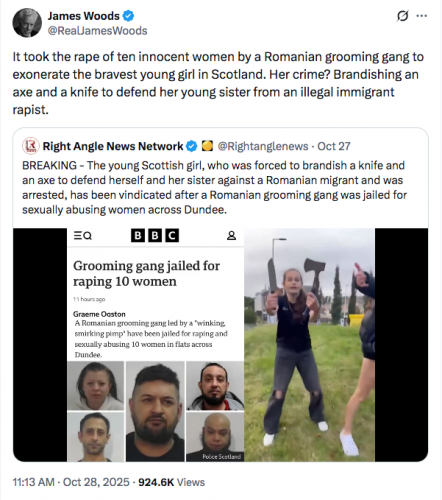
Task: Click the 924.6K Views count
Action: tap(172, 482)
